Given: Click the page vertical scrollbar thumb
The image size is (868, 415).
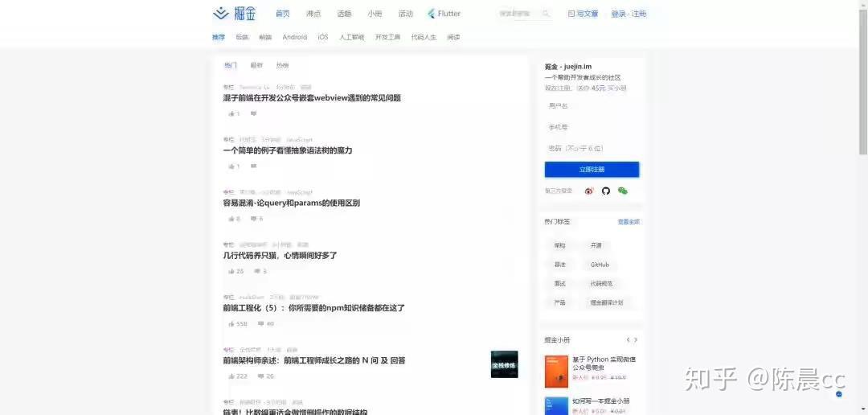Looking at the screenshot, I should click(863, 83).
